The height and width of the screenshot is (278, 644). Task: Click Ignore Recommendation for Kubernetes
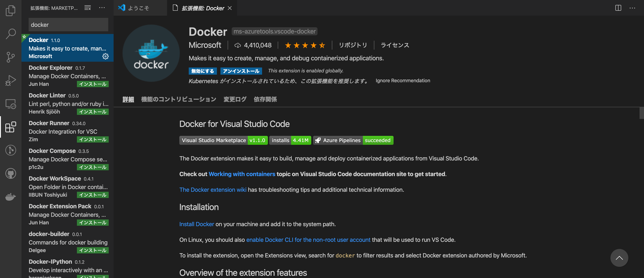tap(402, 80)
